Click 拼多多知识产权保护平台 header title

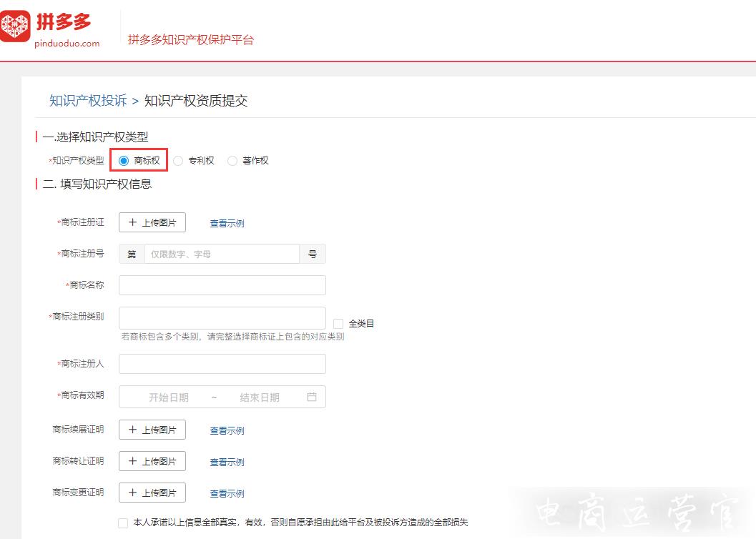(191, 40)
